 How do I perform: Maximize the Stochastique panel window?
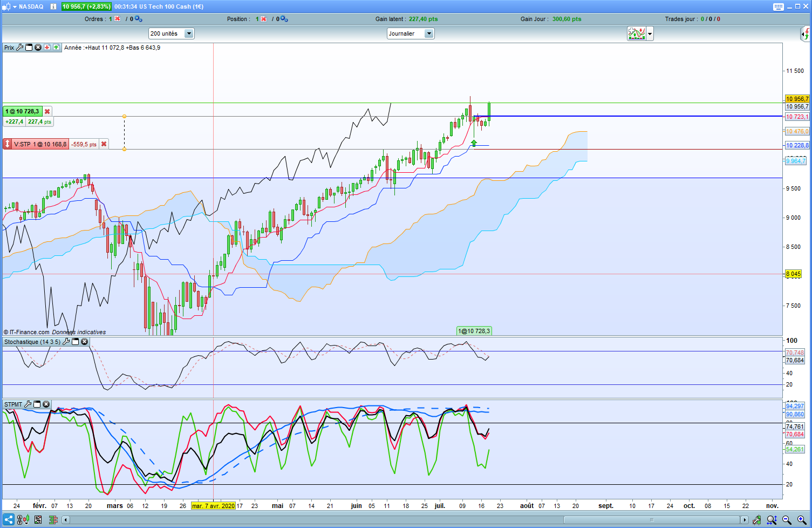[x=76, y=342]
